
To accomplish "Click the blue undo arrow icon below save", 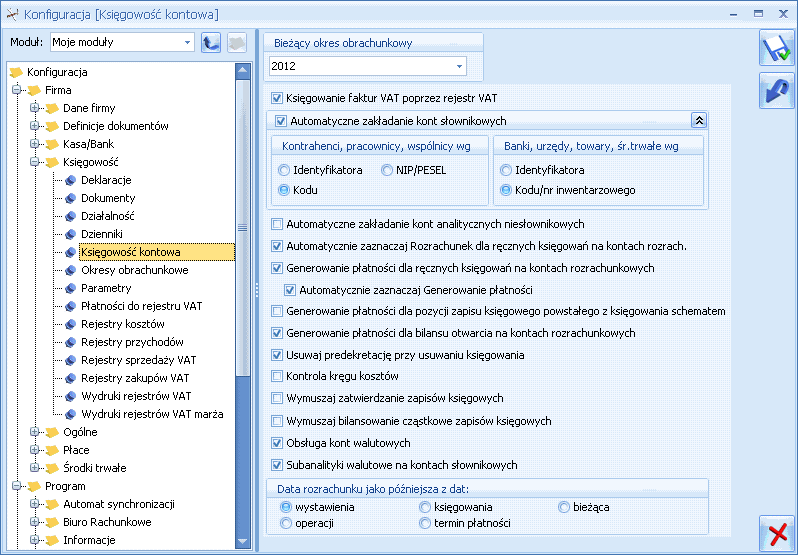I will [x=777, y=91].
